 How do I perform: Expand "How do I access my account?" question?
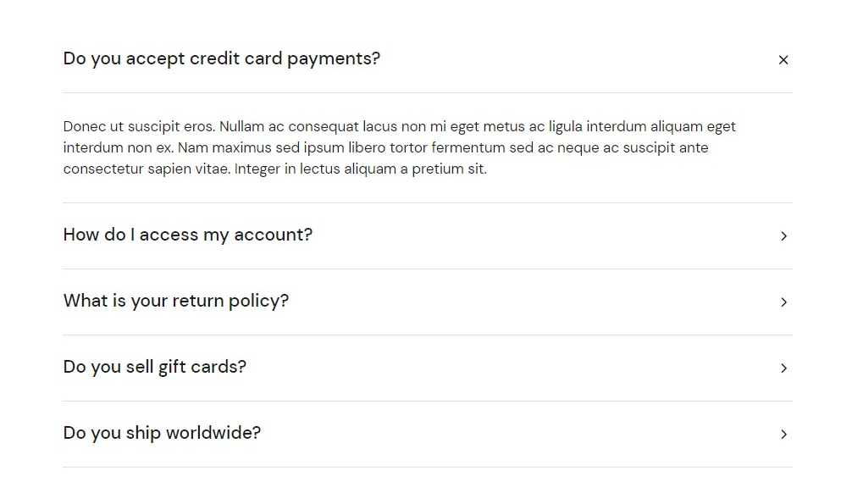click(x=188, y=235)
